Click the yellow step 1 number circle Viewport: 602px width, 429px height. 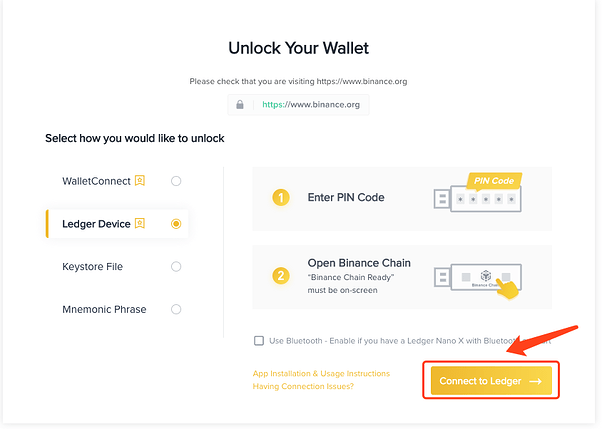point(281,198)
